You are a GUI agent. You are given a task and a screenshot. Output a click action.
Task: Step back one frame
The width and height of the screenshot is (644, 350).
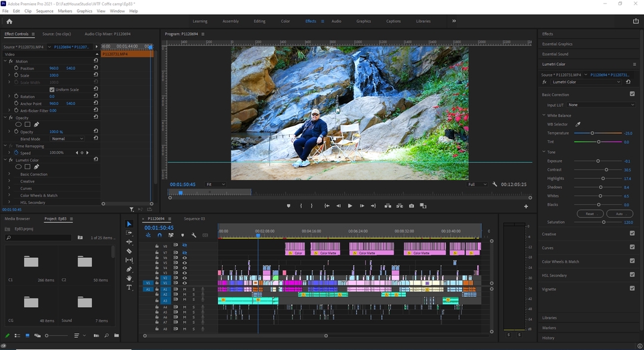[338, 206]
